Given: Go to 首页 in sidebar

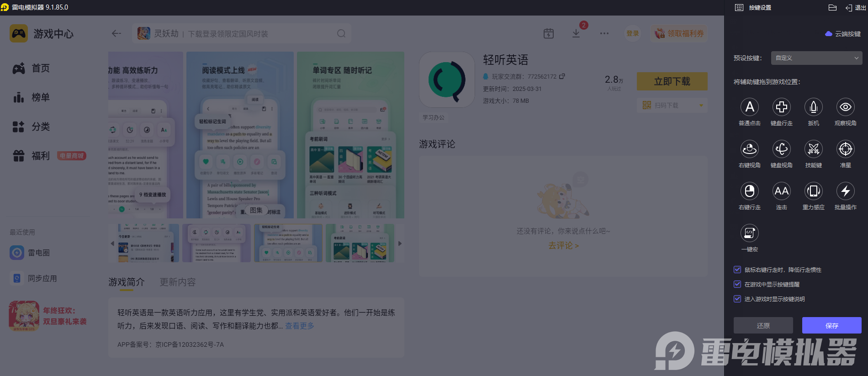Looking at the screenshot, I should tap(31, 68).
